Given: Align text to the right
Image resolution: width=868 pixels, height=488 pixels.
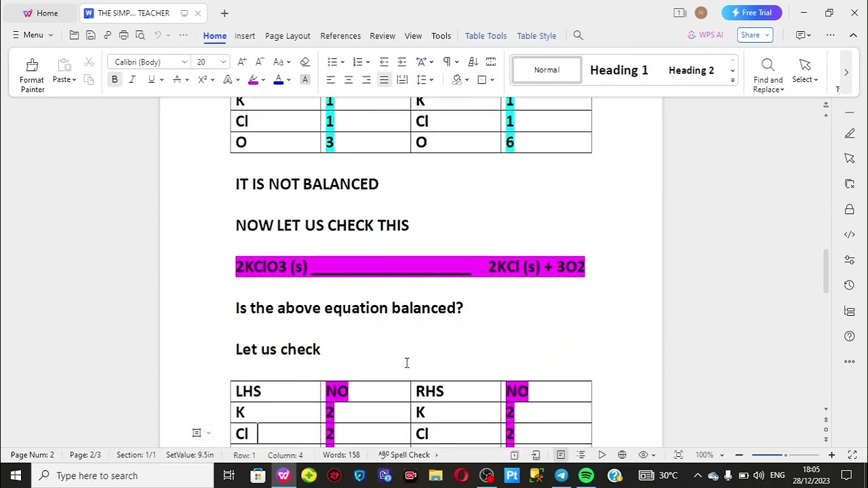Looking at the screenshot, I should point(366,79).
